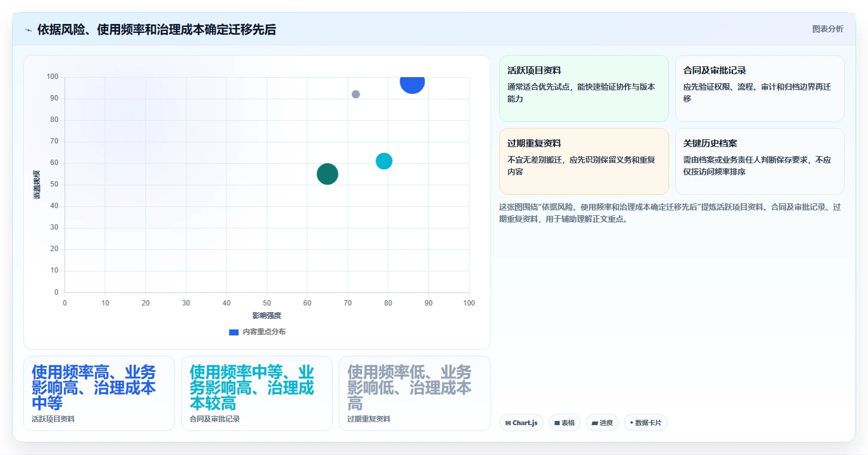This screenshot has width=868, height=455.
Task: Click the 图表分析 label in header
Action: (827, 29)
